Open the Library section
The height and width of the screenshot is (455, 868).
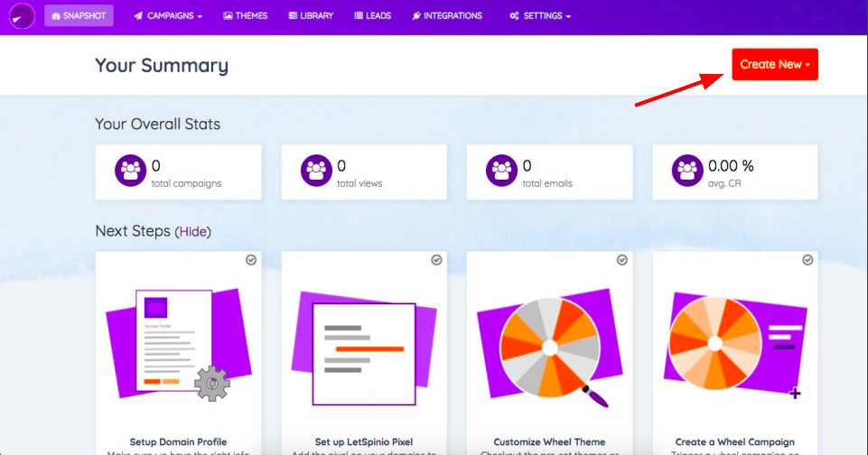311,16
